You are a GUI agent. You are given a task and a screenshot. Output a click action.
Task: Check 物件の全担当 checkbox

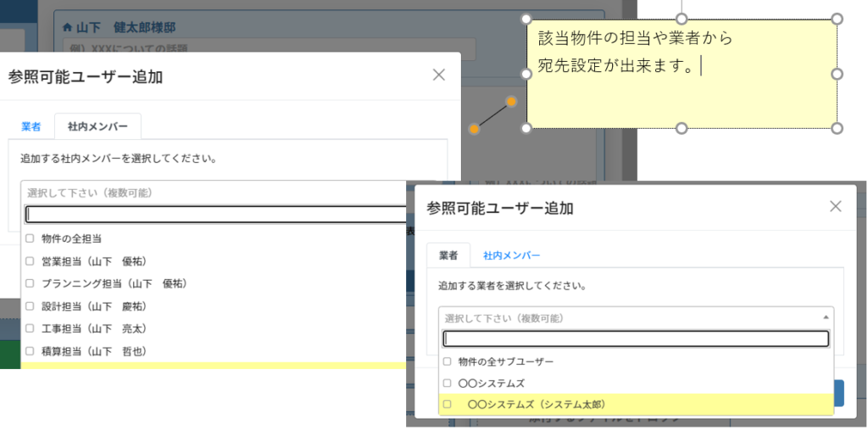(30, 239)
